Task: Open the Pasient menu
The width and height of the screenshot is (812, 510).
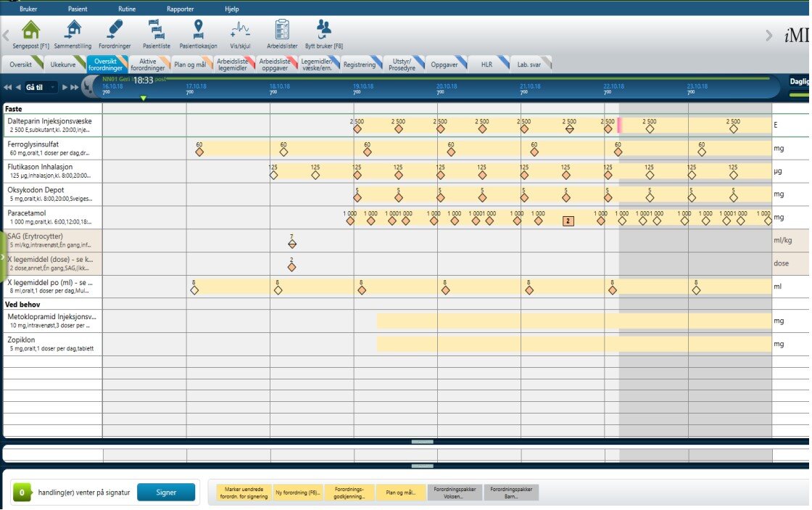Action: [x=78, y=9]
